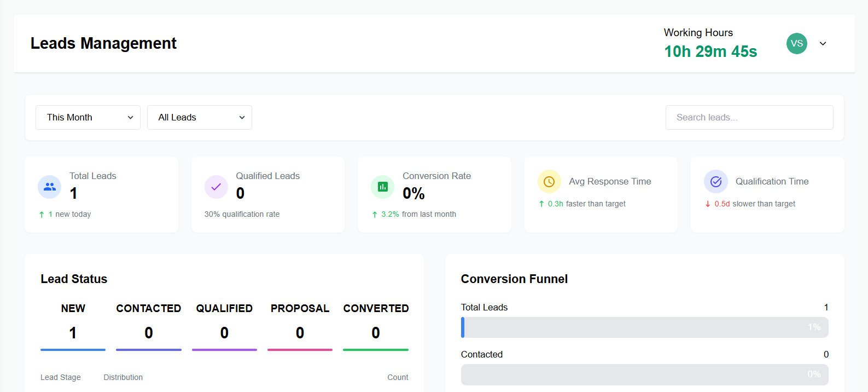The image size is (868, 392).
Task: Click the Count column header
Action: [398, 377]
